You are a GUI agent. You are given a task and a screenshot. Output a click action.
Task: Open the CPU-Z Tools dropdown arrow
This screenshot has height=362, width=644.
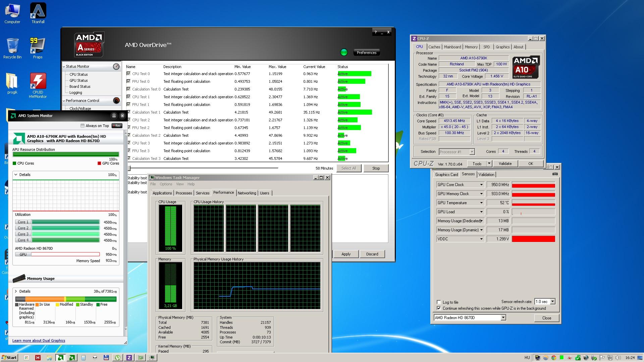tap(489, 164)
